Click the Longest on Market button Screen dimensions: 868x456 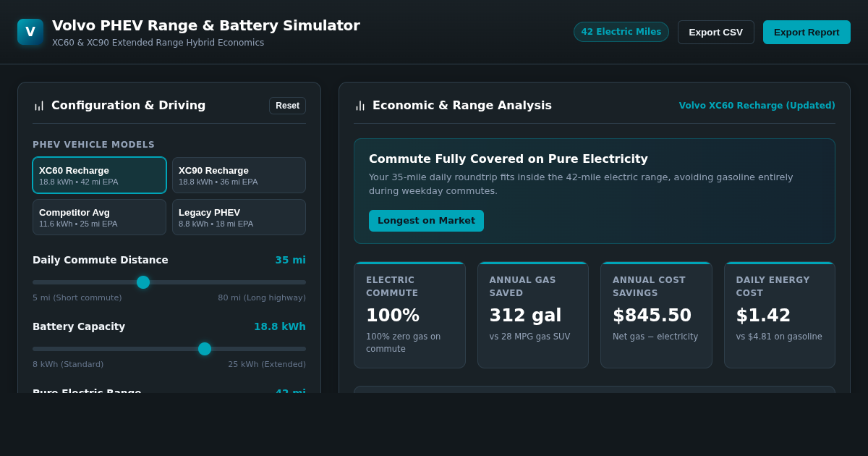[x=426, y=221]
